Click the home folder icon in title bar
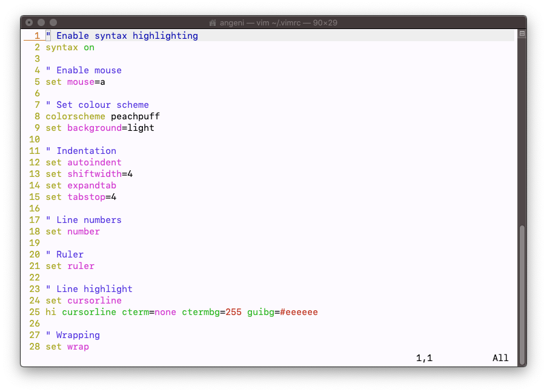The width and height of the screenshot is (547, 392). point(213,23)
